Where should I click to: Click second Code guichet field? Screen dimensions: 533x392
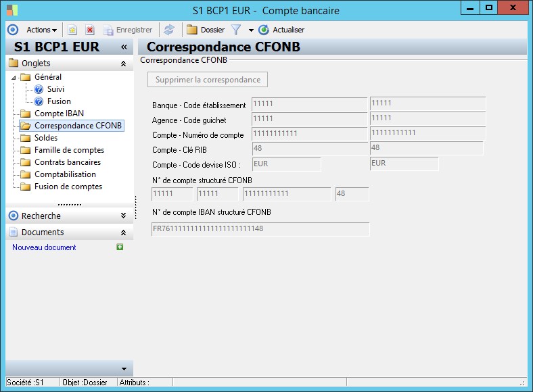pyautogui.click(x=427, y=118)
